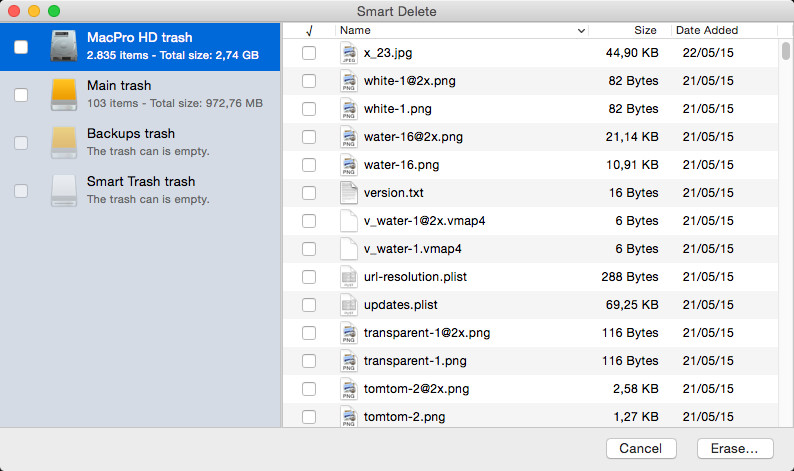Select the MacPro HD drive icon
Image resolution: width=794 pixels, height=471 pixels.
(x=64, y=46)
